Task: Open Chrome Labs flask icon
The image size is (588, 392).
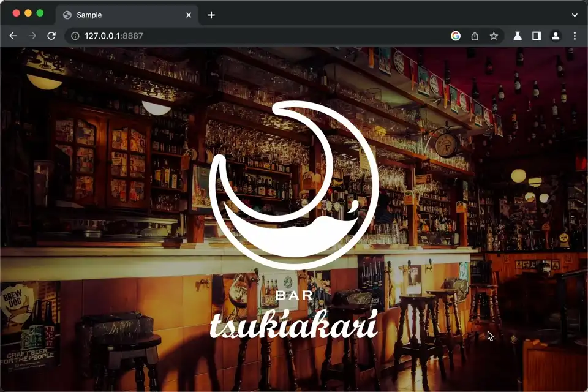Action: tap(518, 36)
